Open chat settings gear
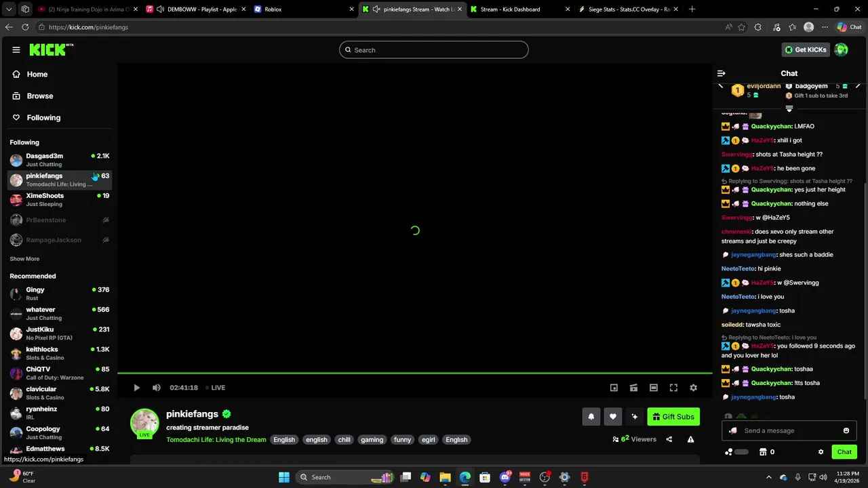Image resolution: width=868 pixels, height=488 pixels. click(821, 452)
